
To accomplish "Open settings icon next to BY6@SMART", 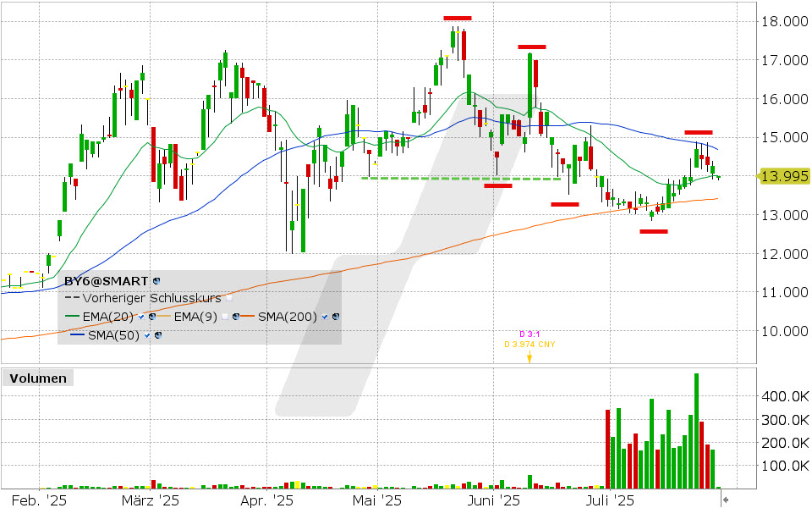I will tap(156, 281).
